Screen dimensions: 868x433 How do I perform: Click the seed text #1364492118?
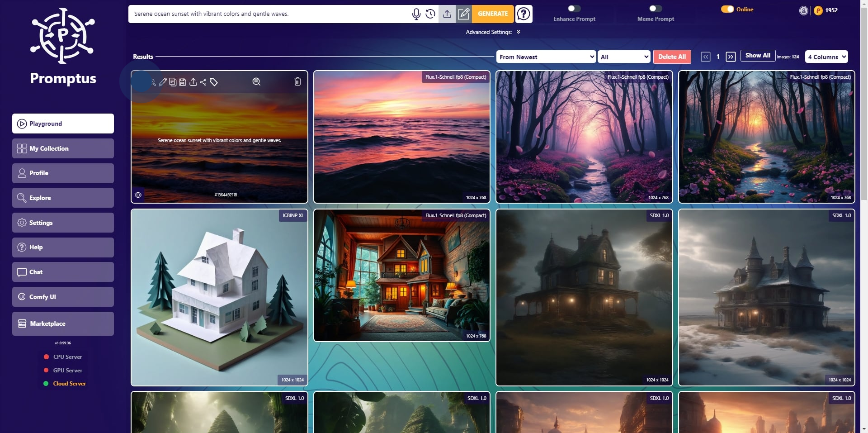coord(226,195)
